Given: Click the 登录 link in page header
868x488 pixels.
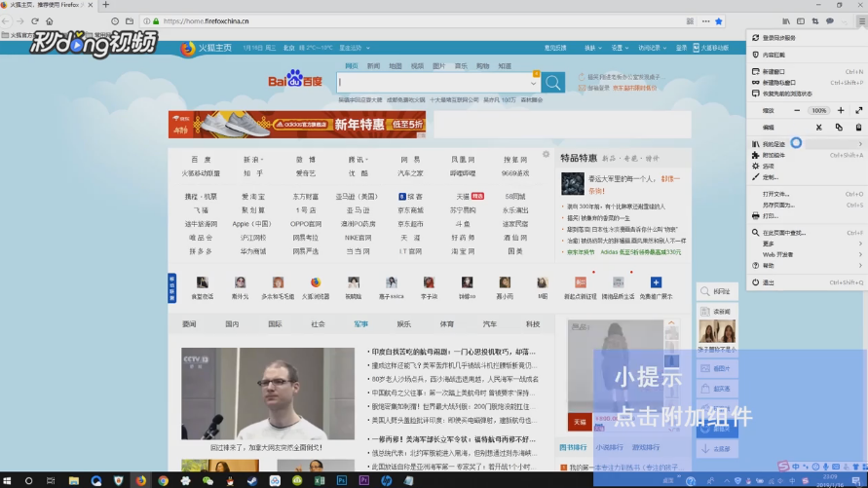Looking at the screenshot, I should (x=681, y=48).
